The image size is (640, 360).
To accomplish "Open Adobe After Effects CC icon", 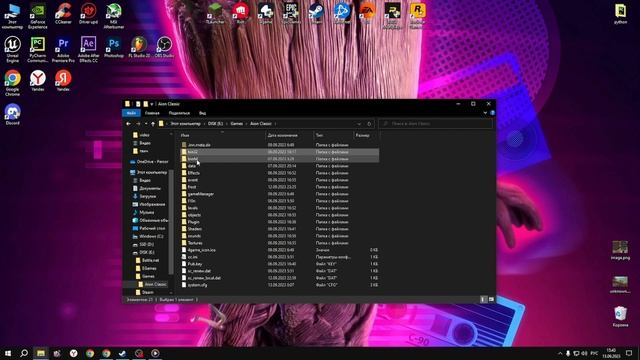I will click(88, 50).
